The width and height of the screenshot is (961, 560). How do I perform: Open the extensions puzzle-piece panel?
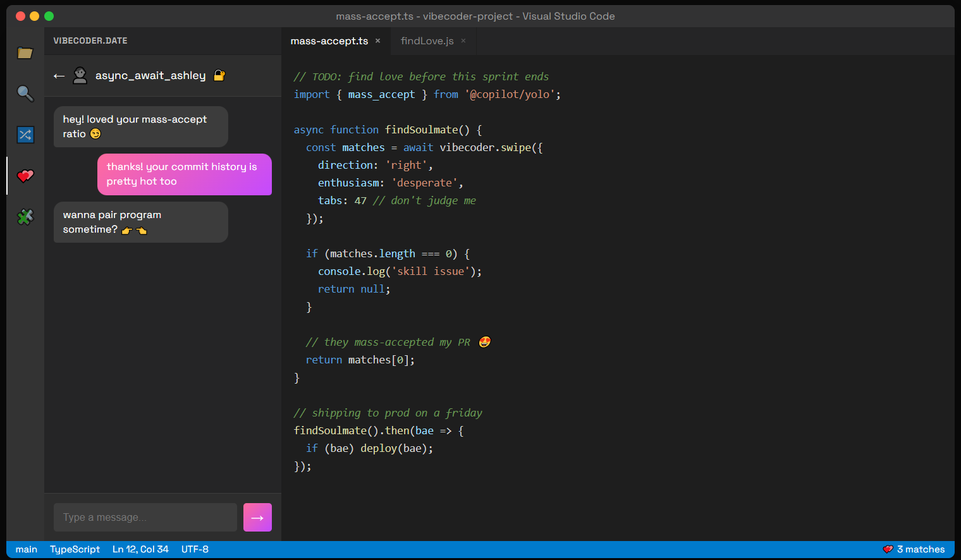tap(25, 217)
